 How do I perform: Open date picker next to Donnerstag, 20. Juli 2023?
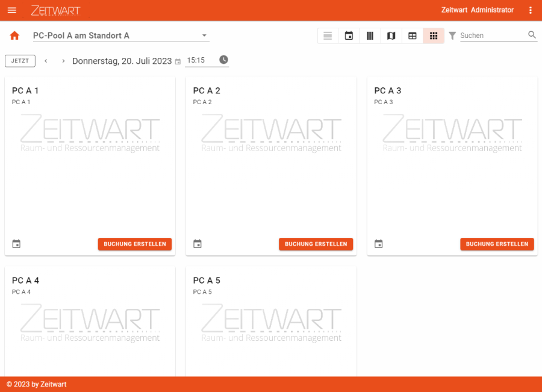click(x=178, y=61)
